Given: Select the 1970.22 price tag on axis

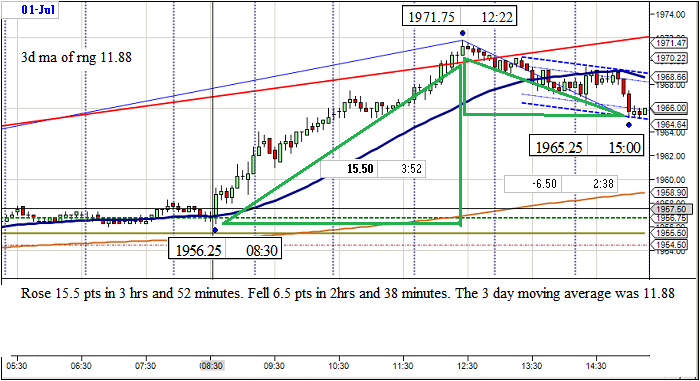Looking at the screenshot, I should click(x=670, y=58).
